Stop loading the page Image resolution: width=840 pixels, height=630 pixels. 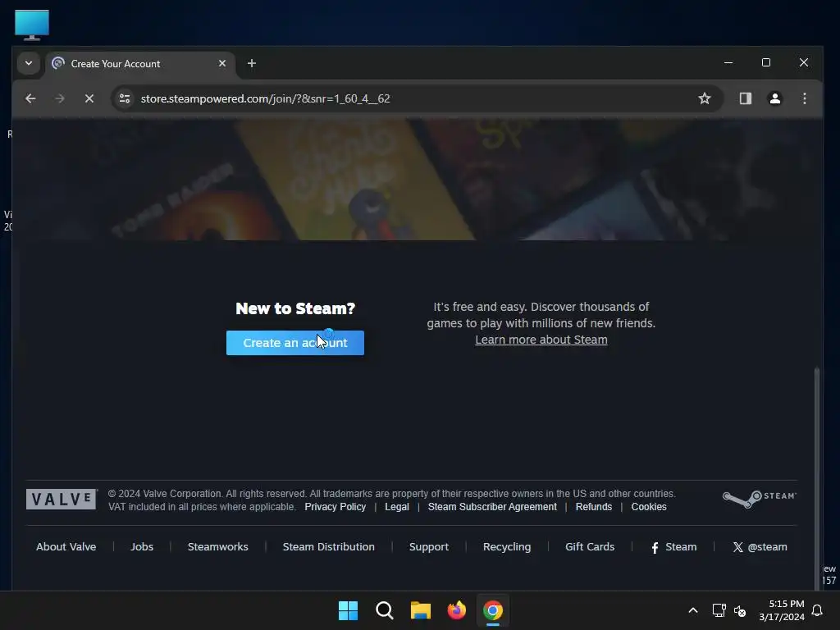(x=89, y=98)
